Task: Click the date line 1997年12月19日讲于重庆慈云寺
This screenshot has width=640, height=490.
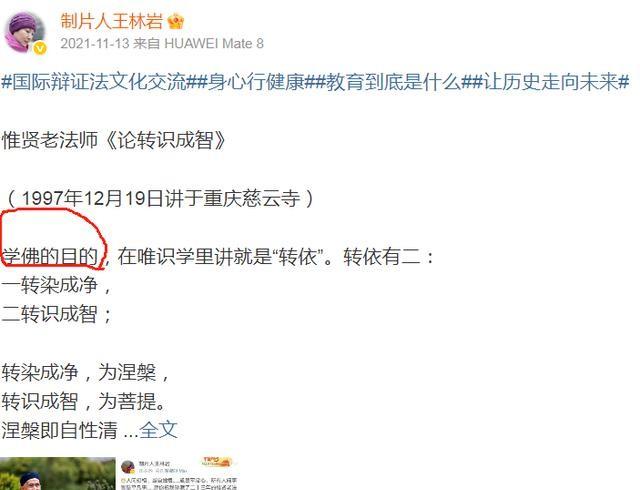Action: tap(161, 199)
